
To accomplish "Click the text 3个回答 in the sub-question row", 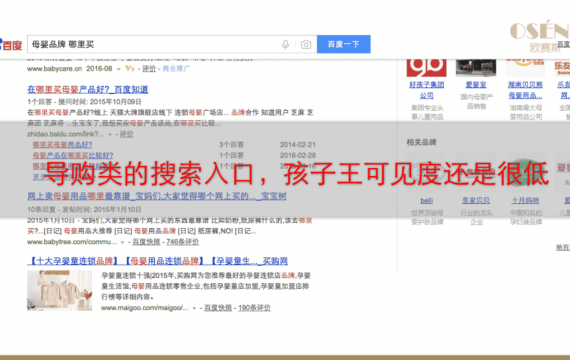I will tap(232, 145).
